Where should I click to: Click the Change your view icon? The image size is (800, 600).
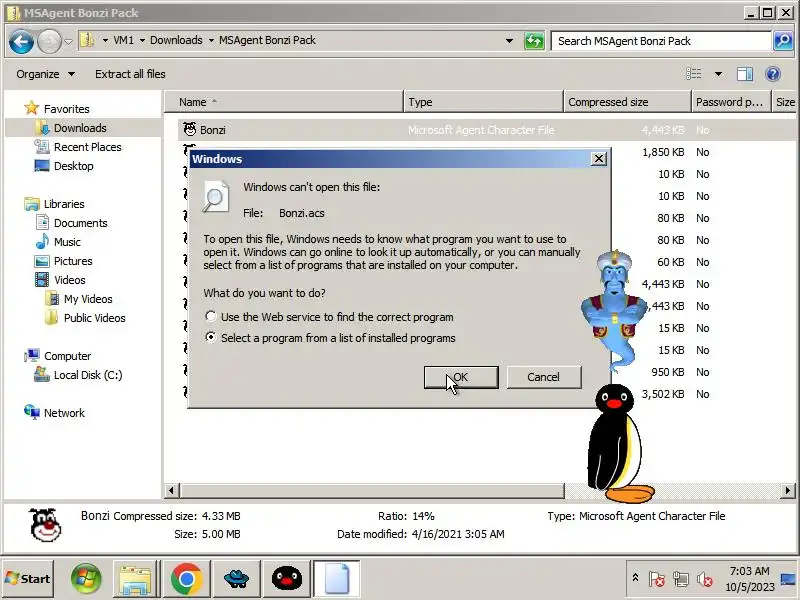pos(693,74)
